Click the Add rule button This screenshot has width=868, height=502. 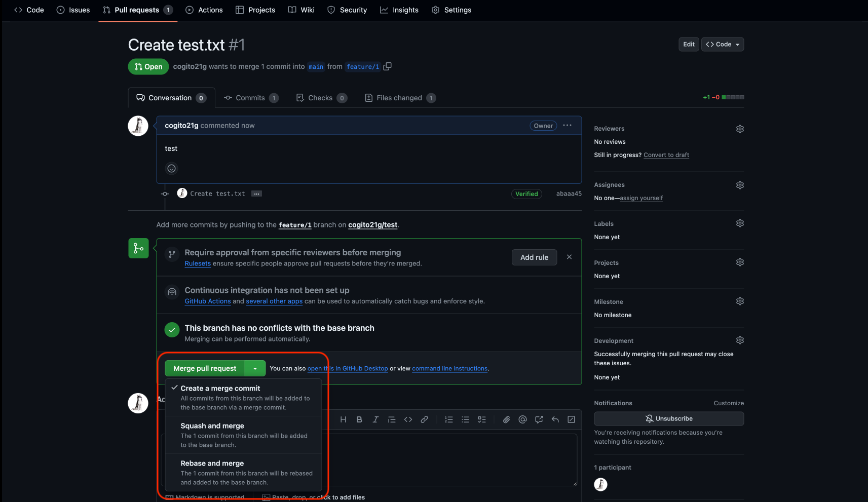pos(534,257)
